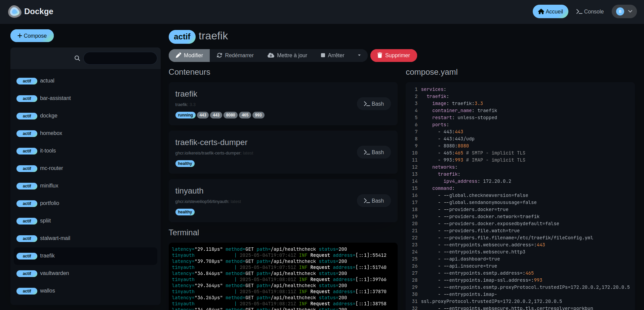This screenshot has height=310, width=644.
Task: Click the cloud download icon on Mettre à jour
Action: point(271,55)
